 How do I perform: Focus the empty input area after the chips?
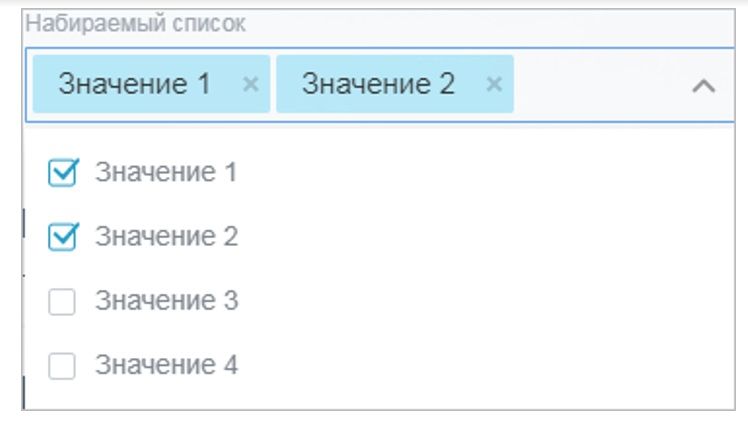[x=599, y=84]
